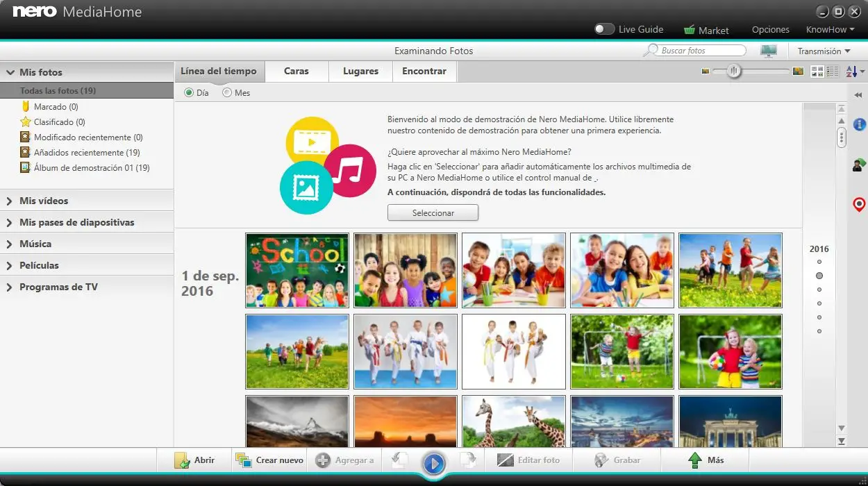Image resolution: width=868 pixels, height=486 pixels.
Task: Click the rotate left icon
Action: (x=399, y=460)
